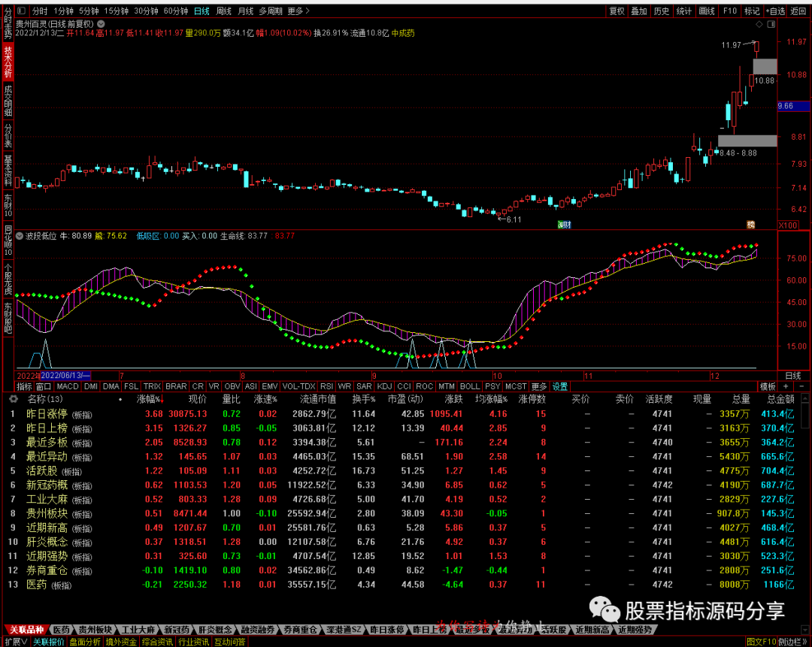Click the X100 scale label
The image size is (812, 647).
[x=788, y=225]
